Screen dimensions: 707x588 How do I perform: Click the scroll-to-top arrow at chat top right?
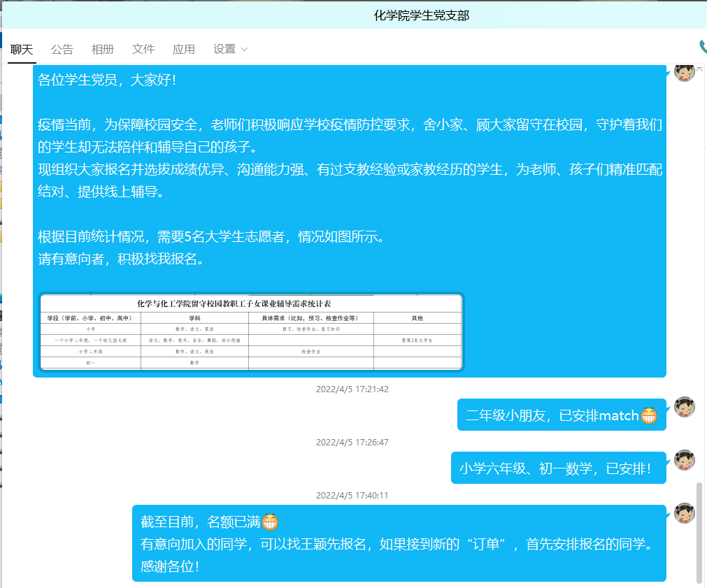pyautogui.click(x=699, y=68)
